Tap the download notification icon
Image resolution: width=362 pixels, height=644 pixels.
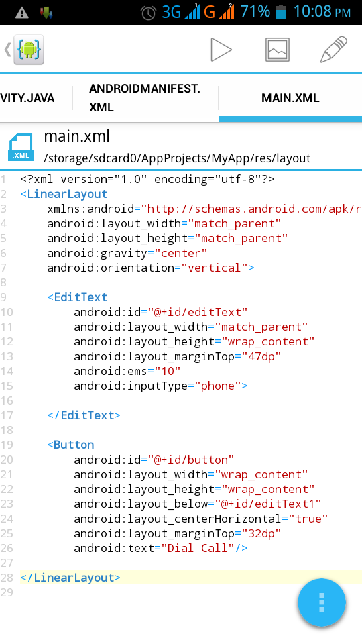[46, 13]
